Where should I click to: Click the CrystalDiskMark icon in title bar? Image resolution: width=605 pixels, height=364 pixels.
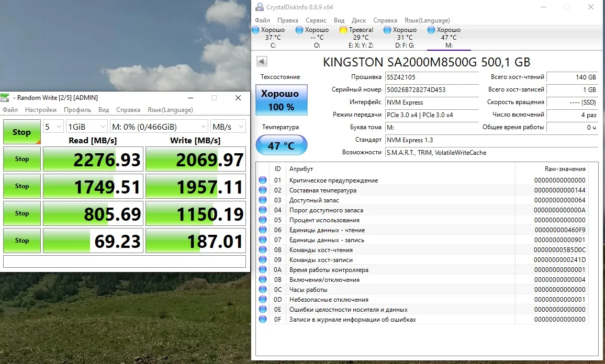coord(5,98)
